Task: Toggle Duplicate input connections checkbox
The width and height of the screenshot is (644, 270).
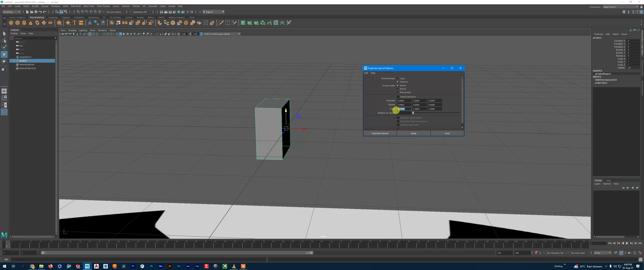Action: (398, 121)
